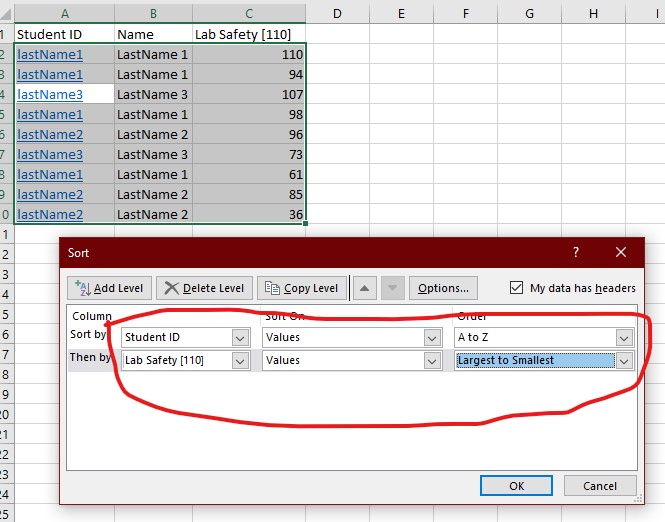
Task: Expand the Student ID sort column dropdown
Action: tap(239, 338)
